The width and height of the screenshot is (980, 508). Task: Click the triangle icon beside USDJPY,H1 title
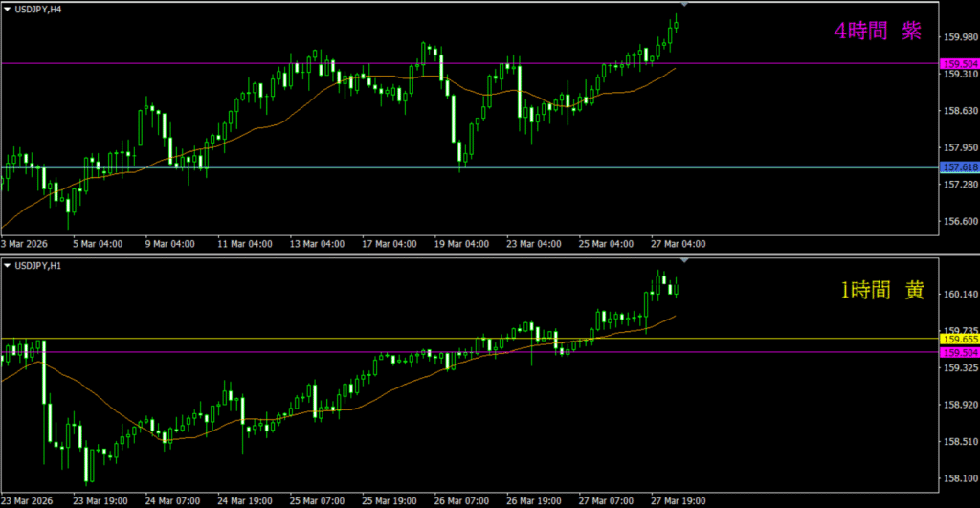pyautogui.click(x=8, y=265)
